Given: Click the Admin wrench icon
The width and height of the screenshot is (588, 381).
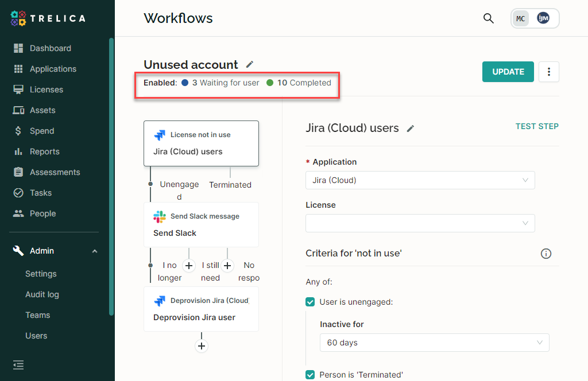Looking at the screenshot, I should [18, 251].
